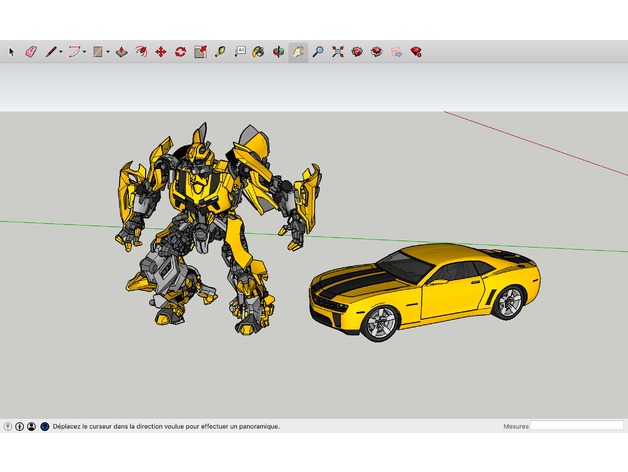Viewport: 628px width, 472px height.
Task: Open the 3D Warehouse
Action: coord(357,52)
